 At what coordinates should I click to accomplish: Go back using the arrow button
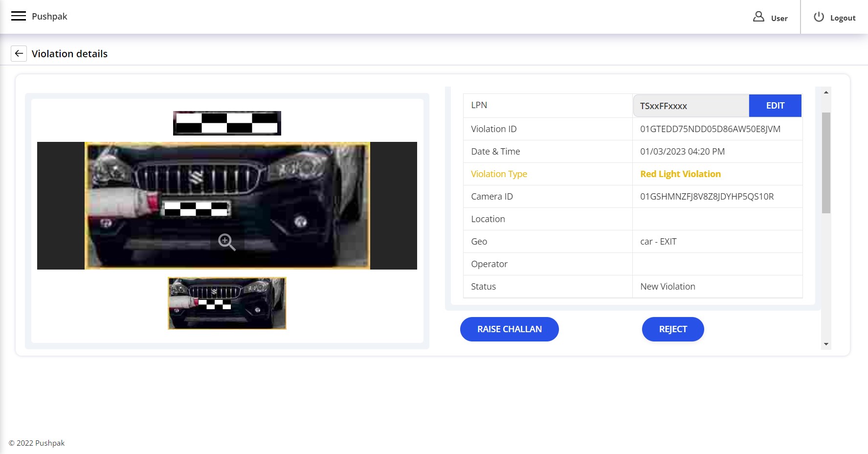[19, 54]
